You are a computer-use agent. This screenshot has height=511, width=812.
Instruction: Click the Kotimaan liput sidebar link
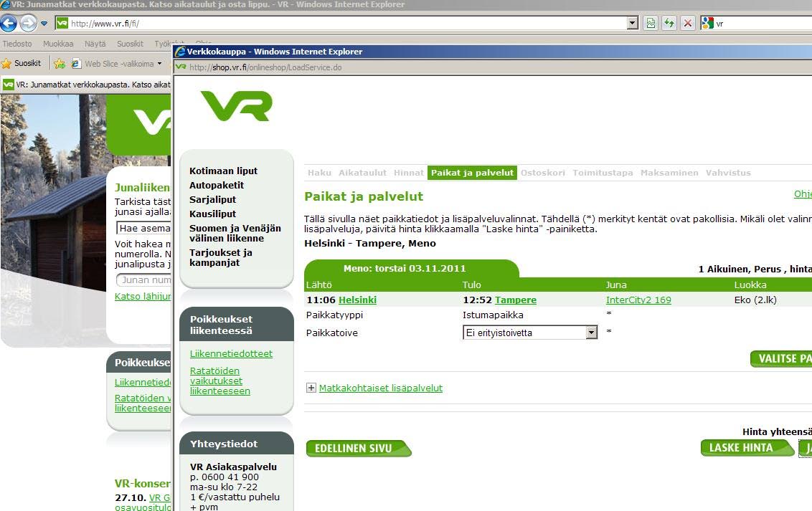223,171
